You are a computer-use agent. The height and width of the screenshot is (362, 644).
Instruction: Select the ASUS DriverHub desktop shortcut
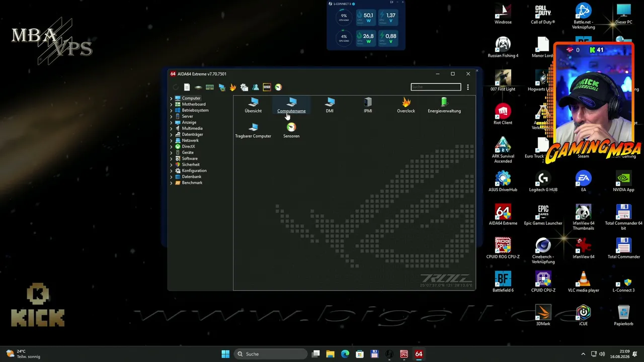click(x=503, y=182)
